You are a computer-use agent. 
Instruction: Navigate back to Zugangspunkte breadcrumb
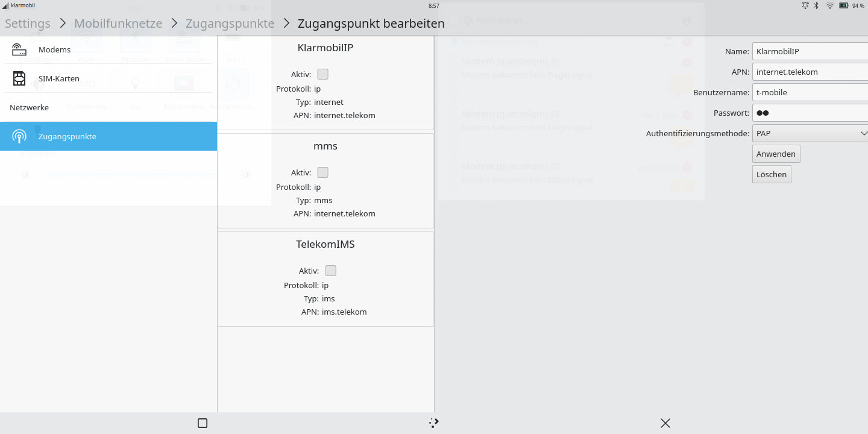(230, 24)
